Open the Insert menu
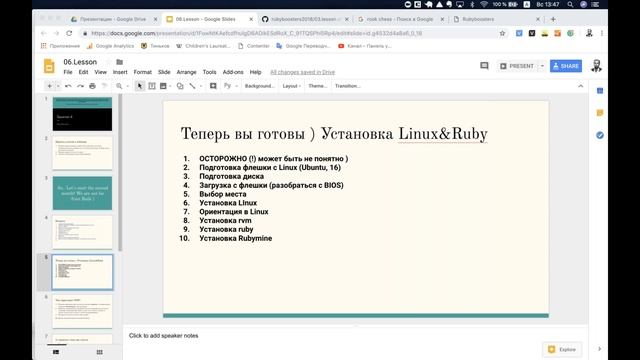The height and width of the screenshot is (360, 640). 120,72
